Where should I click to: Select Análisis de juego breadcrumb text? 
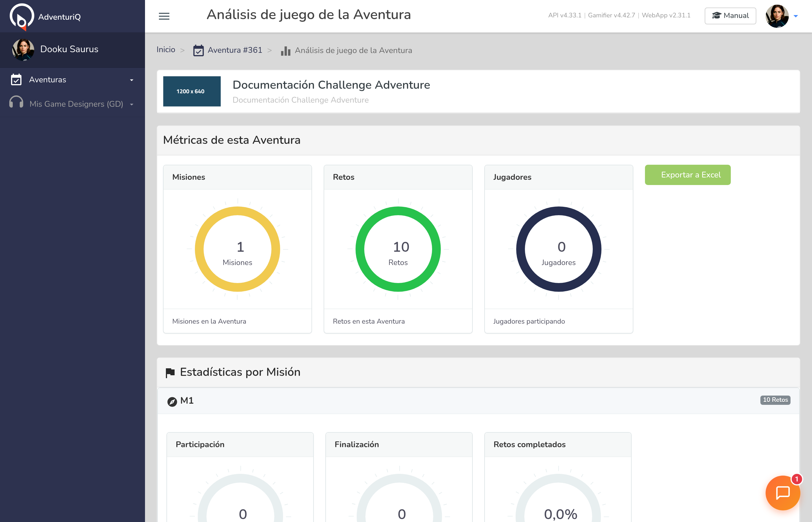point(354,50)
